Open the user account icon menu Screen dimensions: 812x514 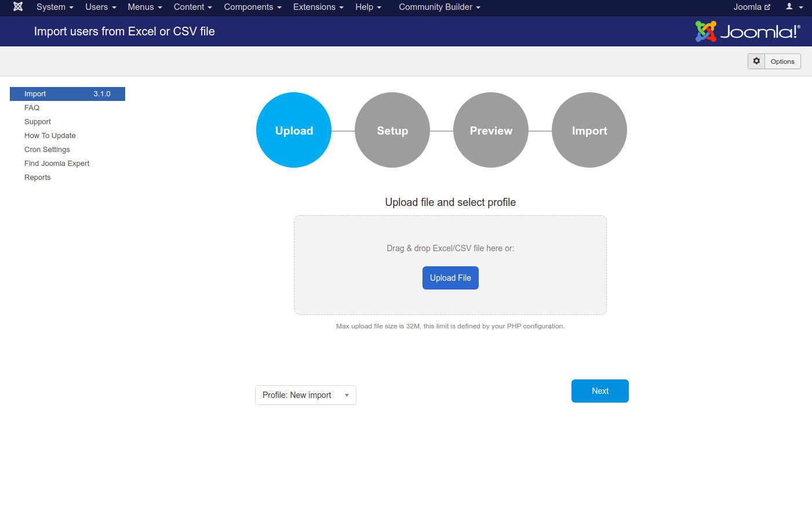pos(793,7)
